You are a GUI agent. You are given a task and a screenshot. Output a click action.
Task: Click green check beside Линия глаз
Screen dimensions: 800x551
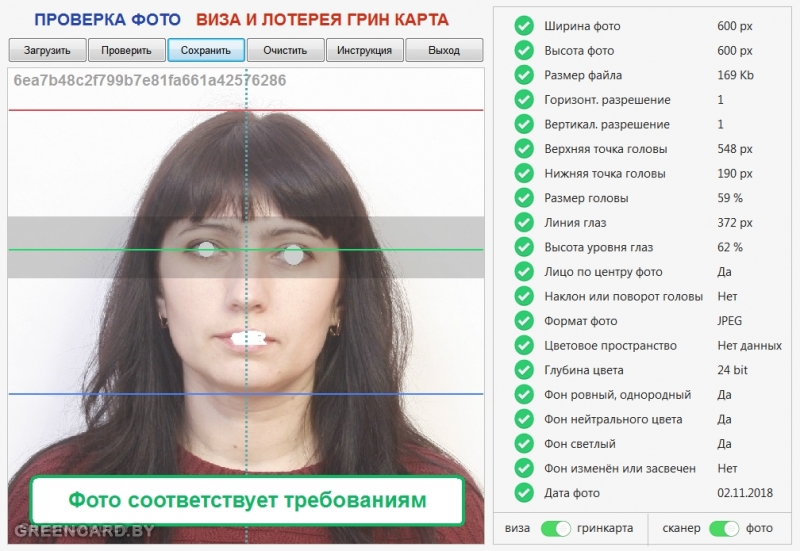tap(524, 222)
